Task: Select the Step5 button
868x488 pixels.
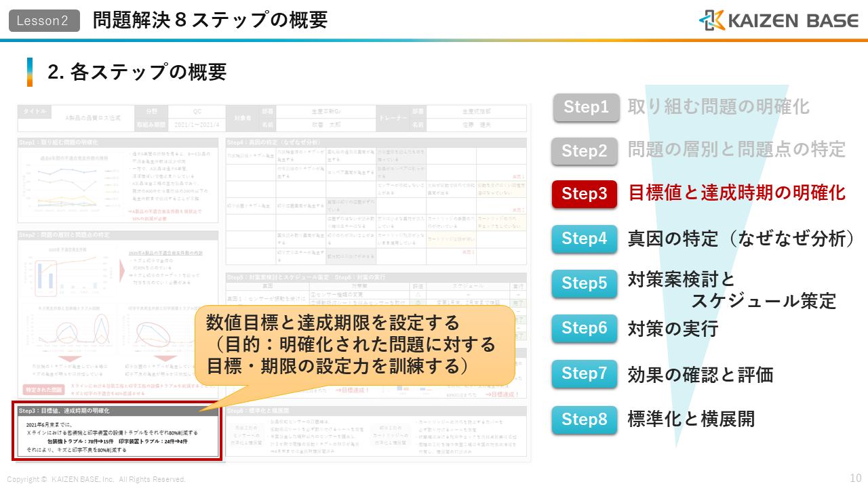Action: [x=585, y=283]
